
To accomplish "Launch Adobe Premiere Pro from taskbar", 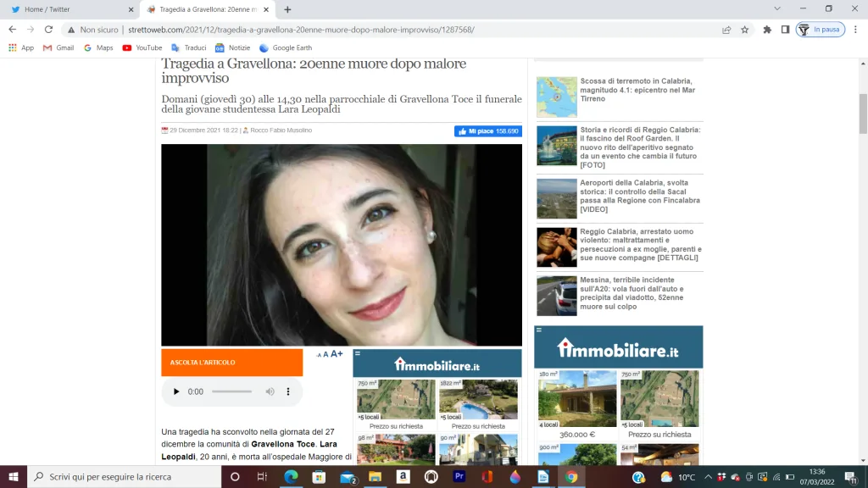I will (x=459, y=476).
